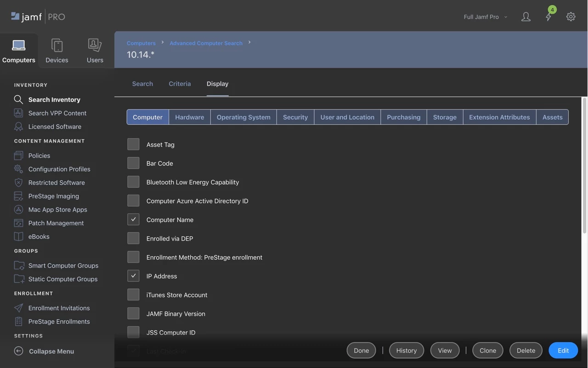
Task: Click the user account profile icon
Action: (x=526, y=17)
